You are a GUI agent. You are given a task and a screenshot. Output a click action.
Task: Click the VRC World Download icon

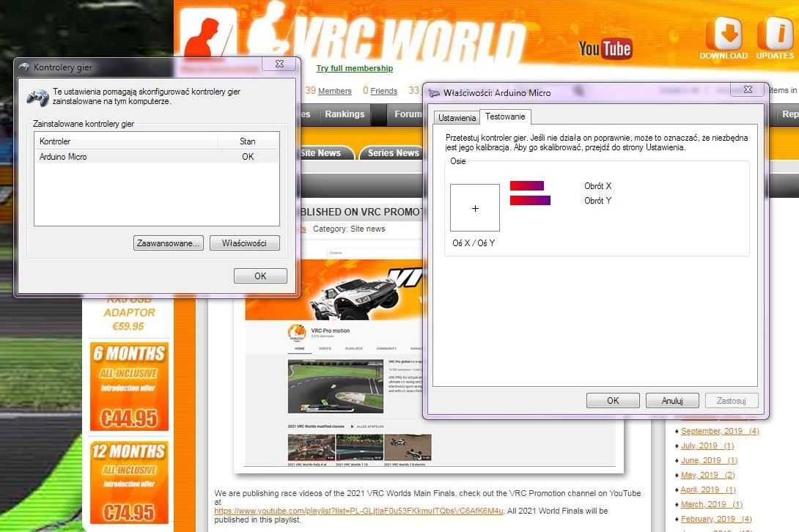pyautogui.click(x=723, y=37)
